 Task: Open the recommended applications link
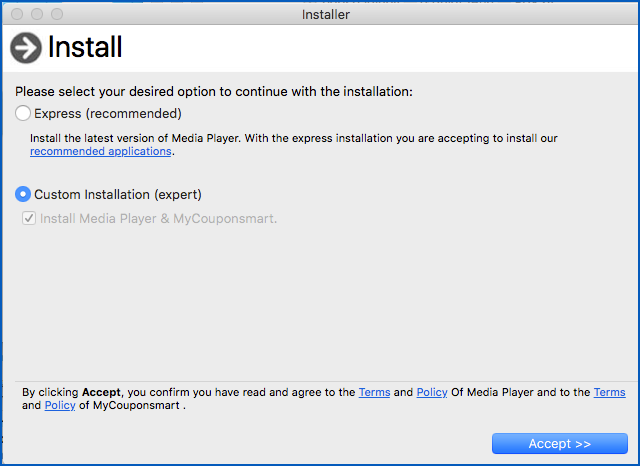100,152
